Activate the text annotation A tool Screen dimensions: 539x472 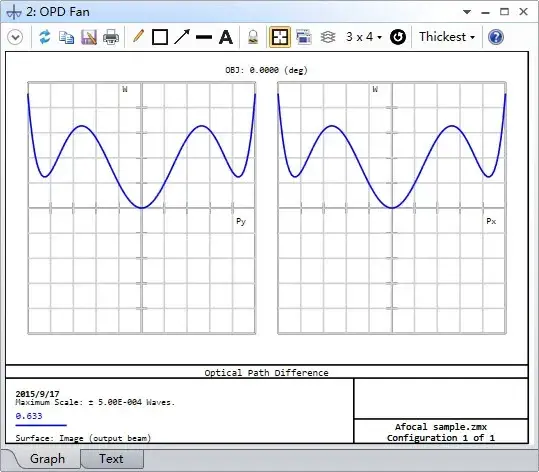pos(226,37)
